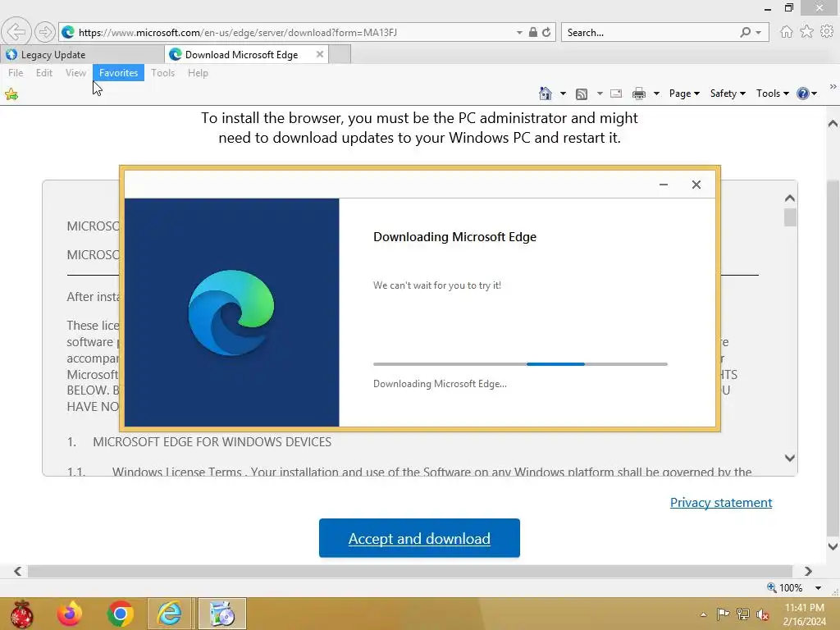Click the Home icon at top right
The height and width of the screenshot is (630, 840).
coord(786,32)
